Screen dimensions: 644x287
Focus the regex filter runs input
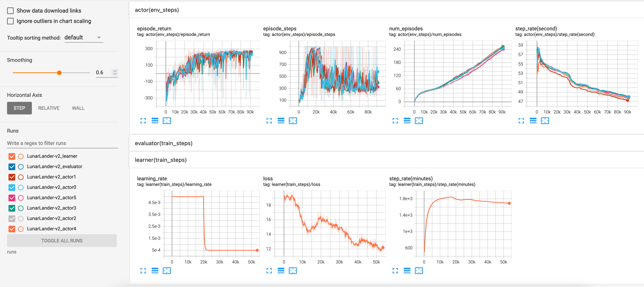click(62, 143)
